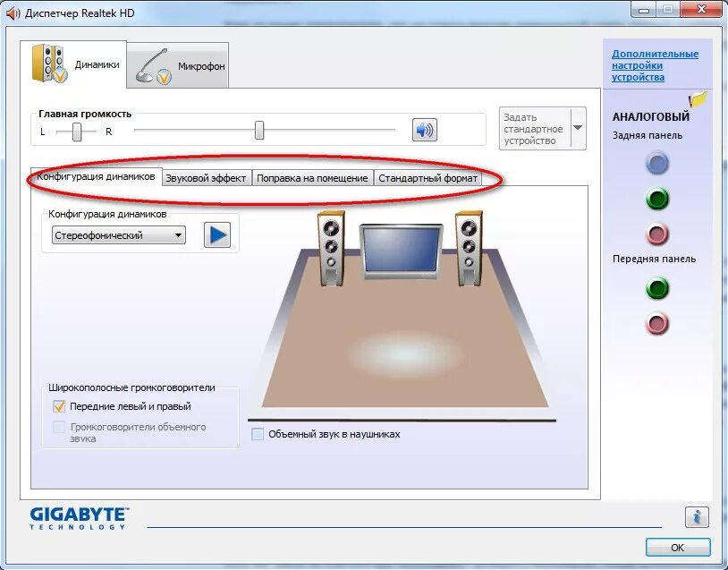Click the Realtek speaker icon in title bar
728x570 pixels.
click(13, 13)
